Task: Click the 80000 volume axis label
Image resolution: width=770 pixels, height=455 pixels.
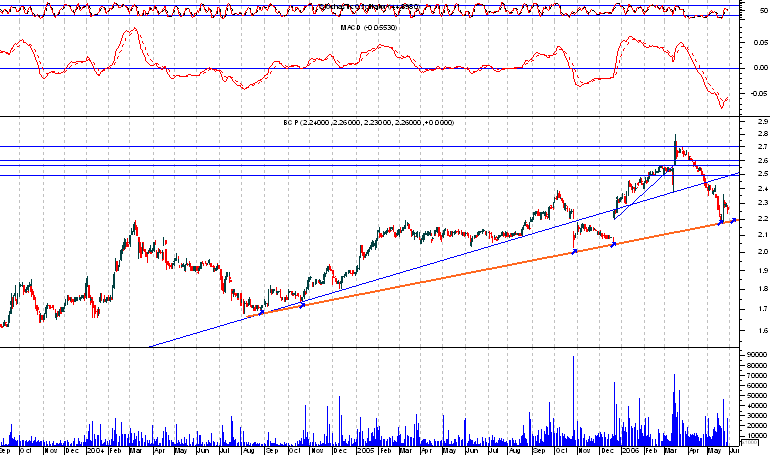Action: tap(757, 365)
